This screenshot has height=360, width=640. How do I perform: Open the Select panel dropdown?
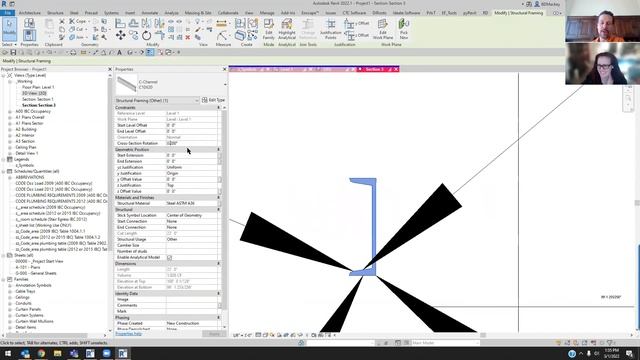pos(9,44)
